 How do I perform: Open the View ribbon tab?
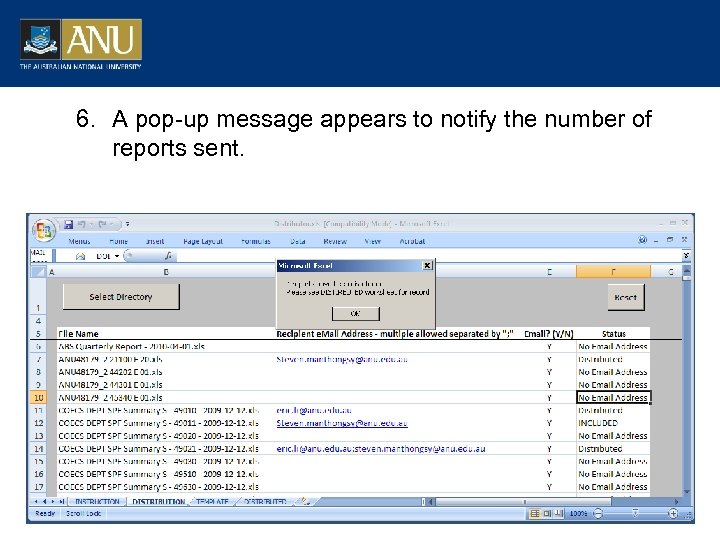pos(372,241)
